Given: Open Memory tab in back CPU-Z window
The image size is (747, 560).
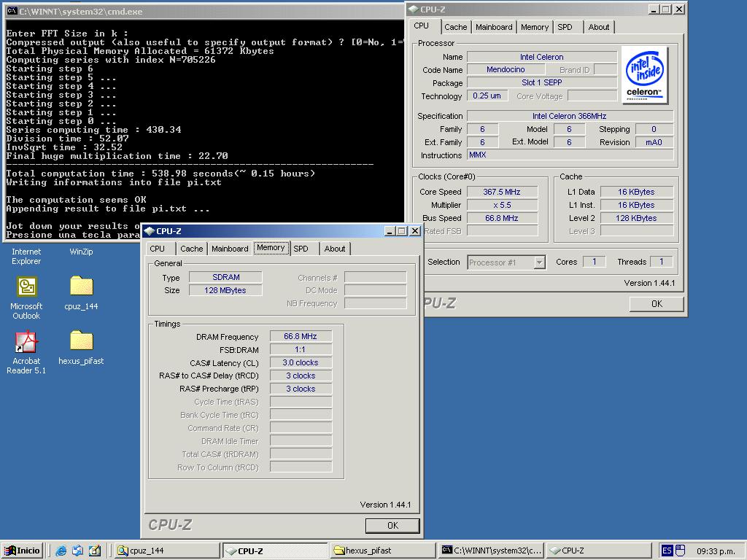Looking at the screenshot, I should point(535,27).
